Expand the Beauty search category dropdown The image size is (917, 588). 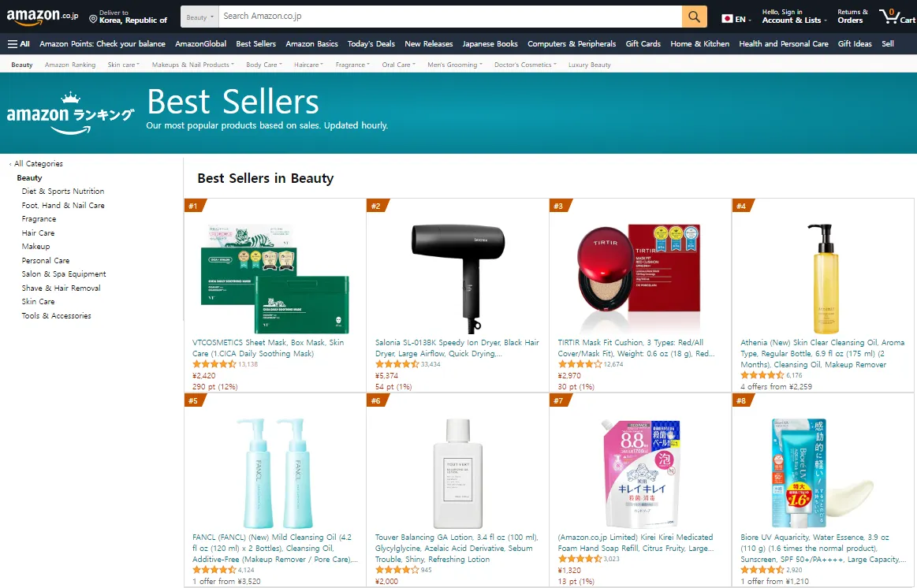coord(200,17)
